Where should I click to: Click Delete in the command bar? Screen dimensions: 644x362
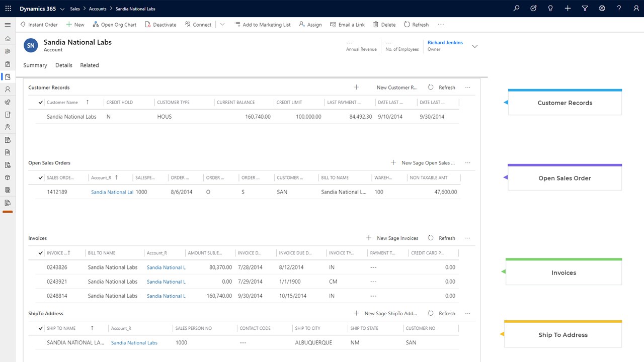pos(384,25)
